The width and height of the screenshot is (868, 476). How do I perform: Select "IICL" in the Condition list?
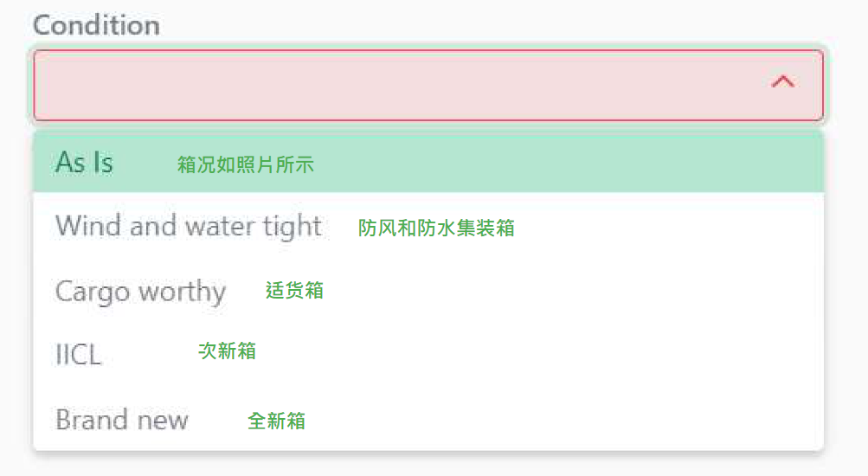[x=79, y=354]
